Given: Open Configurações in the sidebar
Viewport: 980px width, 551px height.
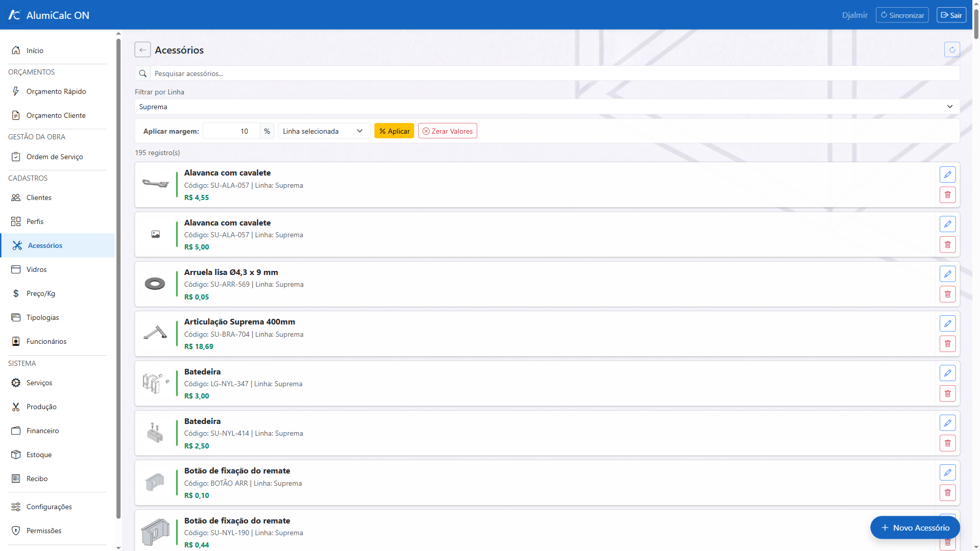Looking at the screenshot, I should click(58, 507).
